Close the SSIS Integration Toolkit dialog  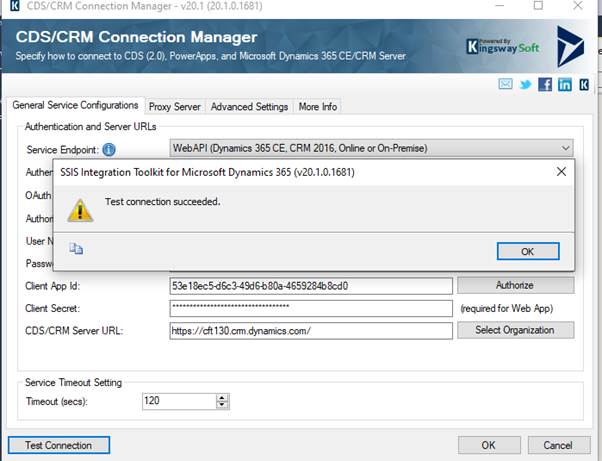pos(561,172)
